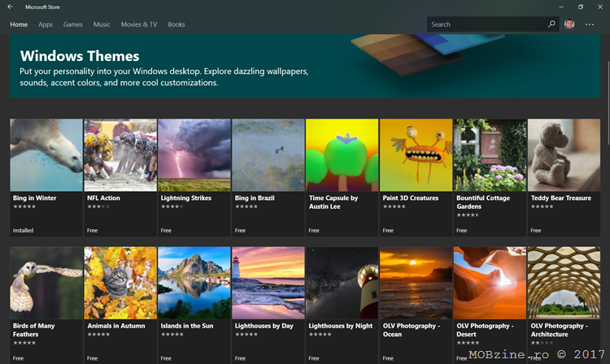
Task: Open OLV Photography - Ocean thumbnail
Action: pyautogui.click(x=416, y=283)
